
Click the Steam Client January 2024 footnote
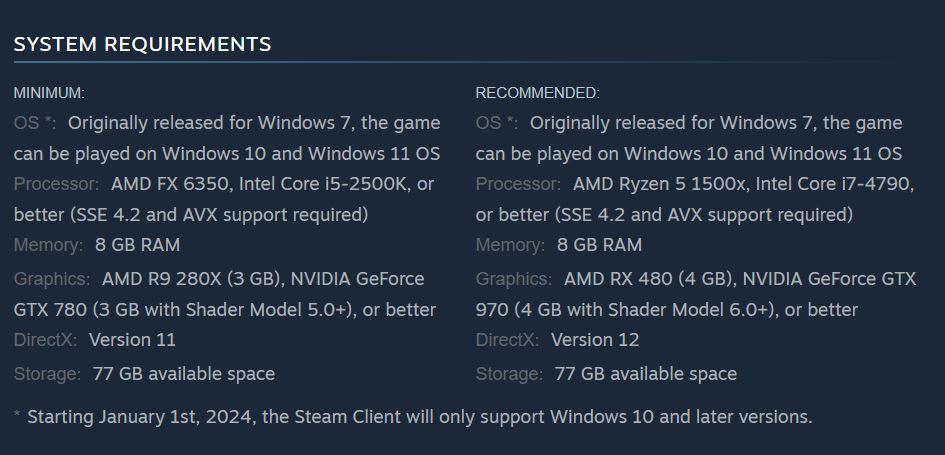419,416
